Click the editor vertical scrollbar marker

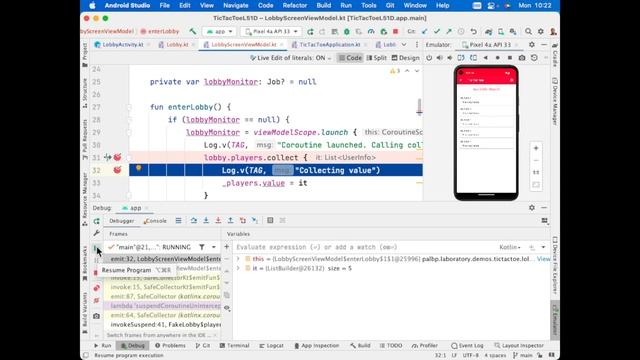tap(419, 107)
